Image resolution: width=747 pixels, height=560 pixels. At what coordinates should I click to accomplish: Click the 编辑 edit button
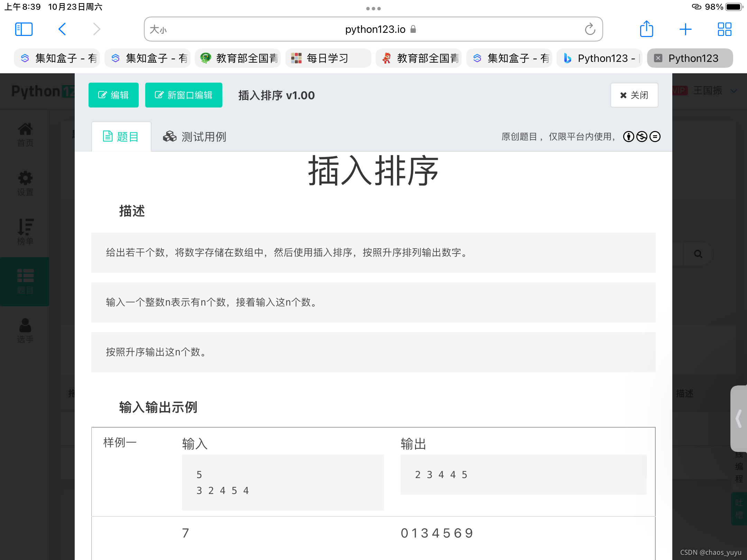click(x=113, y=95)
